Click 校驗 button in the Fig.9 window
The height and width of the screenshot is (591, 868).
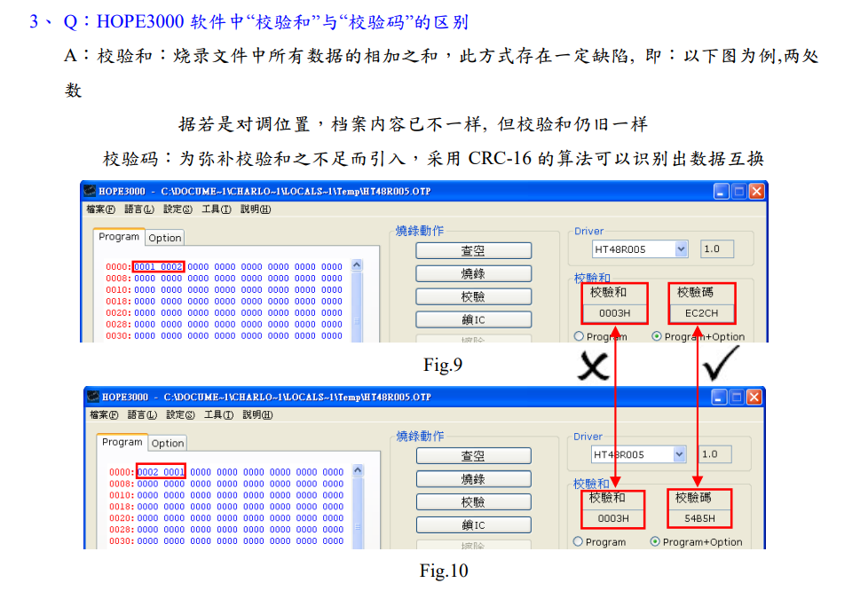pos(473,296)
